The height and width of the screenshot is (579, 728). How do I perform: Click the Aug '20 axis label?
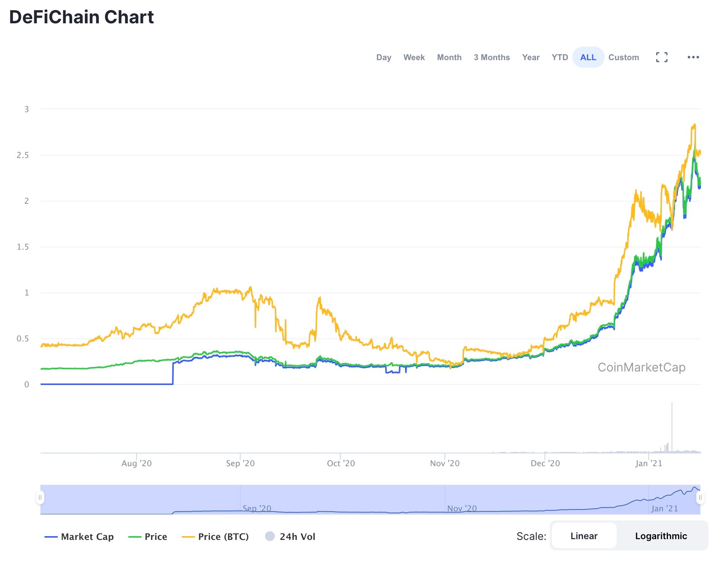[x=136, y=463]
